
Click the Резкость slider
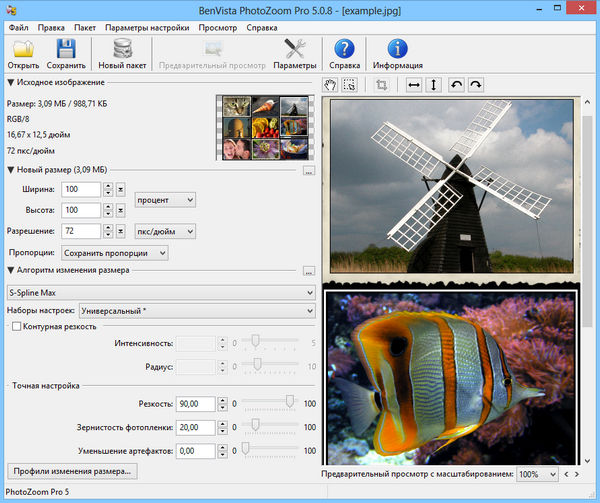click(x=289, y=403)
